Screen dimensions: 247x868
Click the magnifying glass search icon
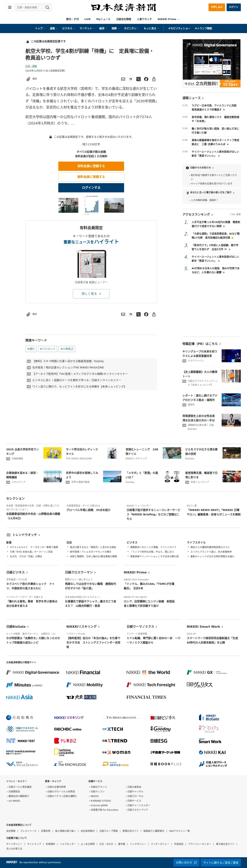pos(47,8)
